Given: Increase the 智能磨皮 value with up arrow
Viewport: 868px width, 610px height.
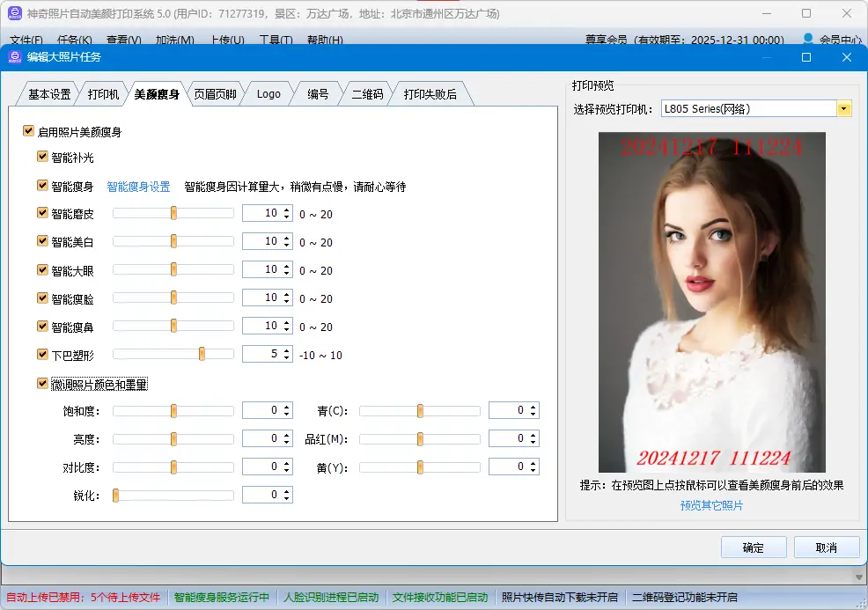Looking at the screenshot, I should (x=286, y=209).
